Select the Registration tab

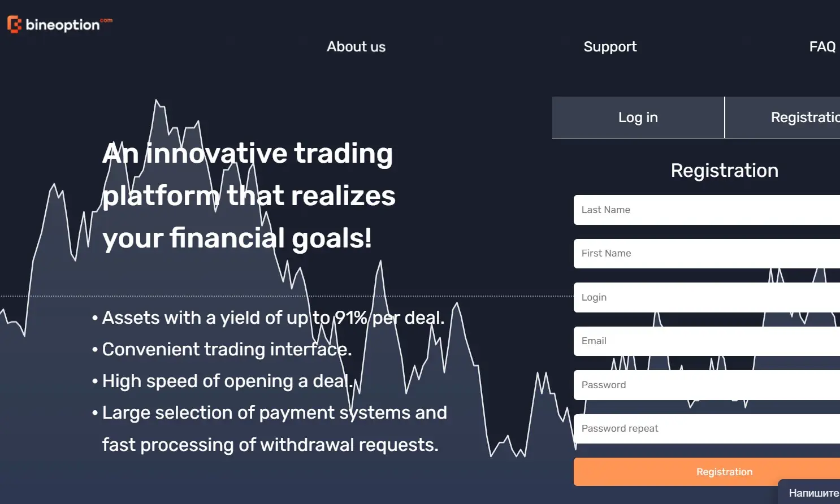point(783,118)
